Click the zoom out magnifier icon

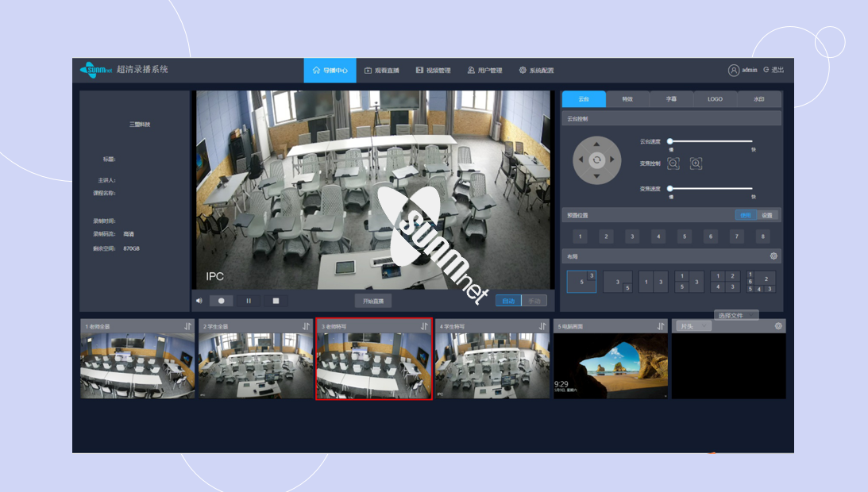[673, 163]
